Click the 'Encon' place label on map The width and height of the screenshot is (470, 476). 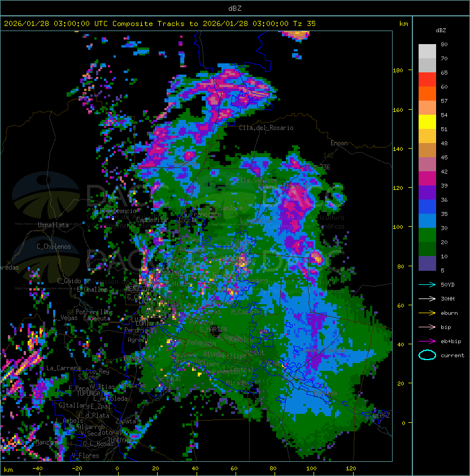click(339, 143)
